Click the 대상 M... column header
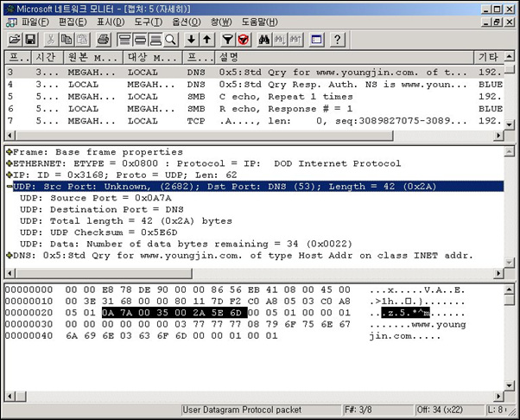 tap(153, 57)
